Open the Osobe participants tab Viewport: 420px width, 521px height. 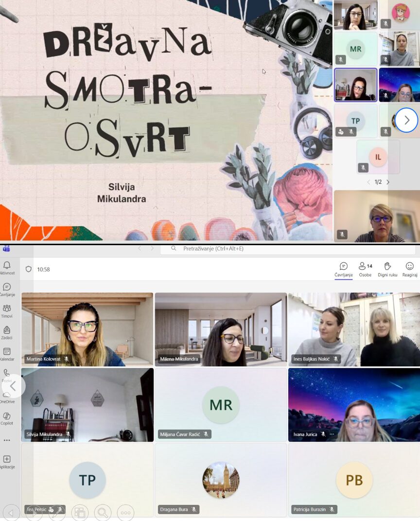coord(365,268)
